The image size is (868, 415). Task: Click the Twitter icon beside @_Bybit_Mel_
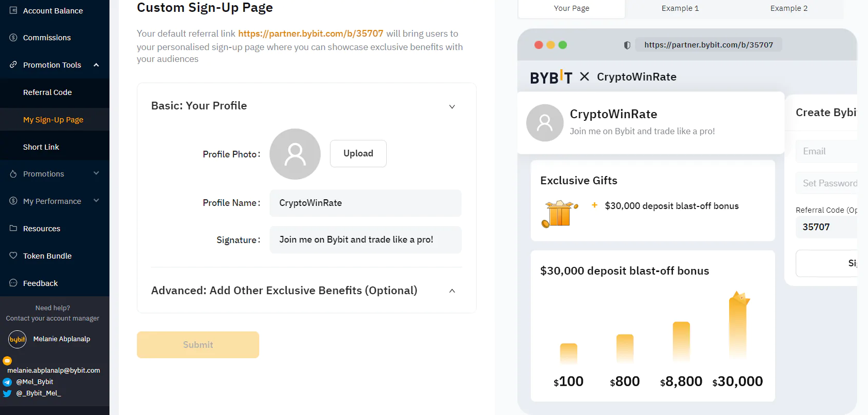click(7, 393)
